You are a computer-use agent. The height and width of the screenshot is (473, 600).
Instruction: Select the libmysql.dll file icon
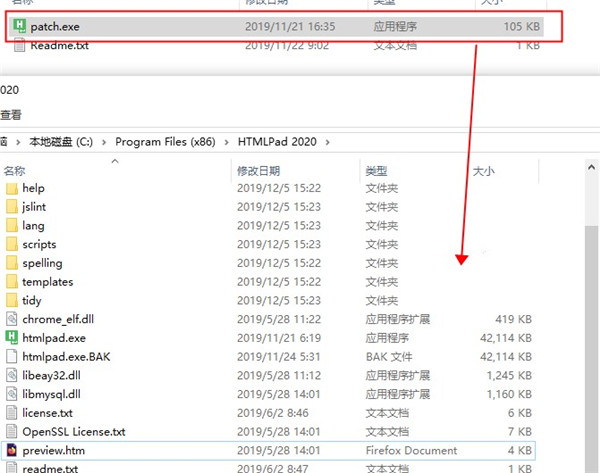click(x=12, y=394)
